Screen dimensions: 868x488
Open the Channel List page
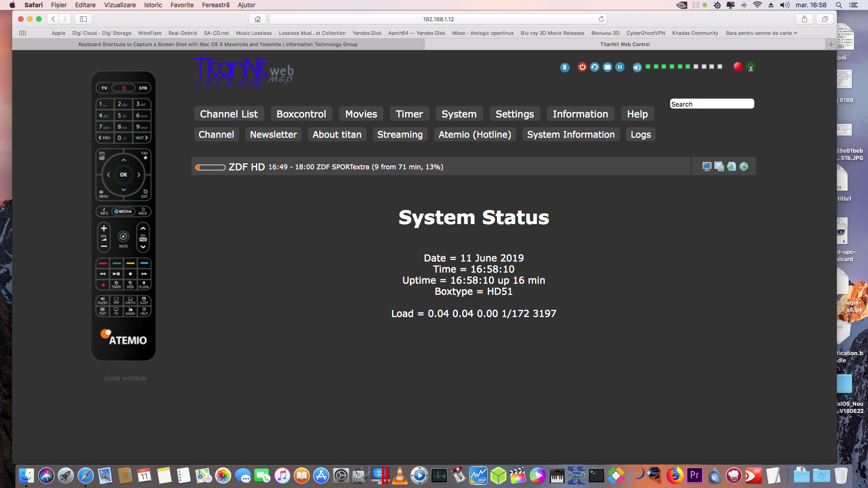[x=229, y=114]
